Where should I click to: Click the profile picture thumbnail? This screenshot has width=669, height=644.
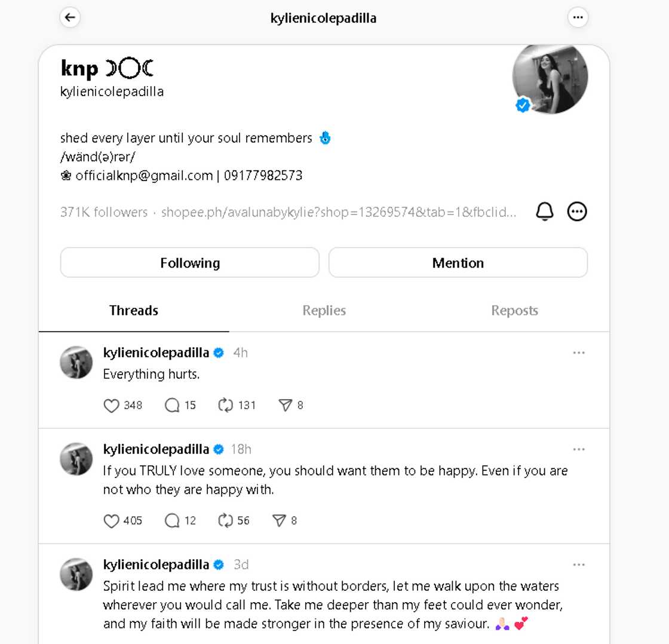coord(549,78)
